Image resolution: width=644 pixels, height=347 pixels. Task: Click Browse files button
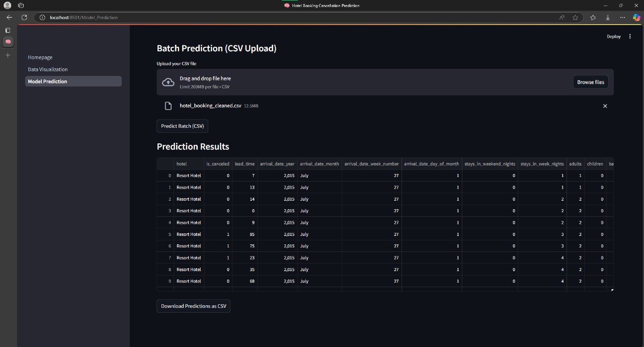[x=591, y=82]
